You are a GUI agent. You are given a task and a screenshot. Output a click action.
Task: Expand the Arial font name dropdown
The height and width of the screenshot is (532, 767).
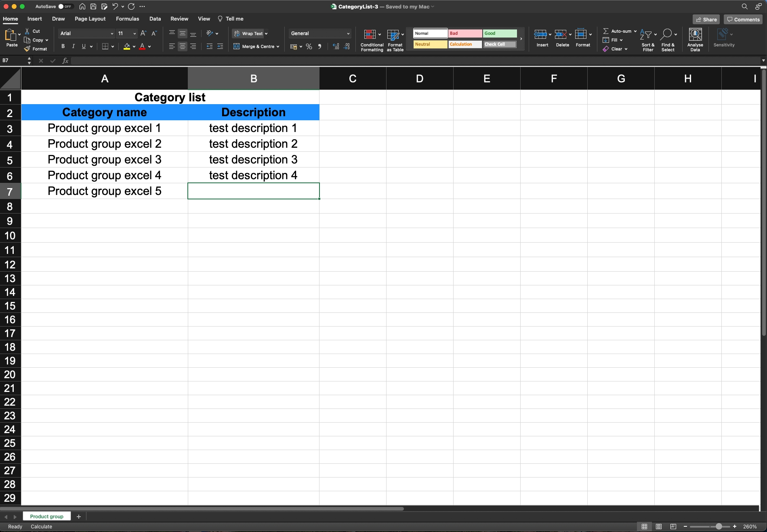tap(112, 34)
